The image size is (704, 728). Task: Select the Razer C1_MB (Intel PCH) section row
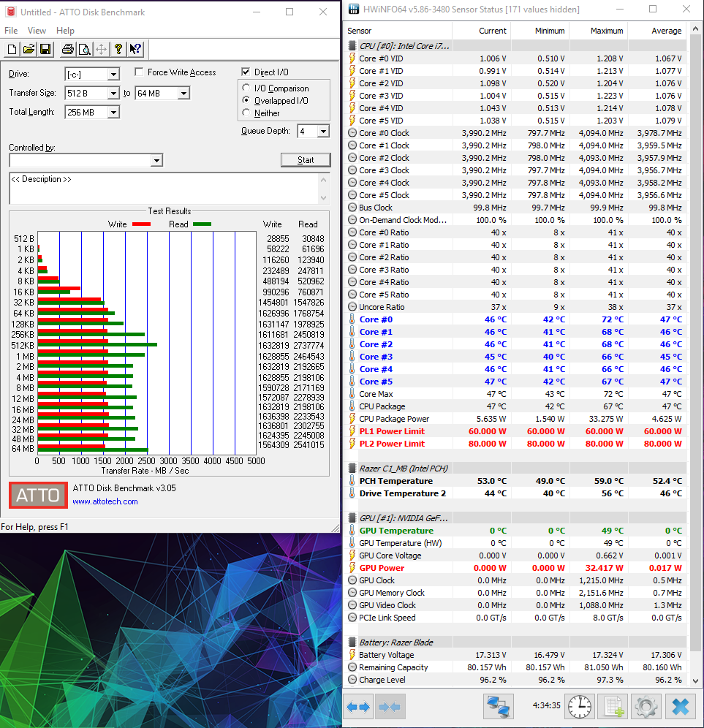pos(515,469)
